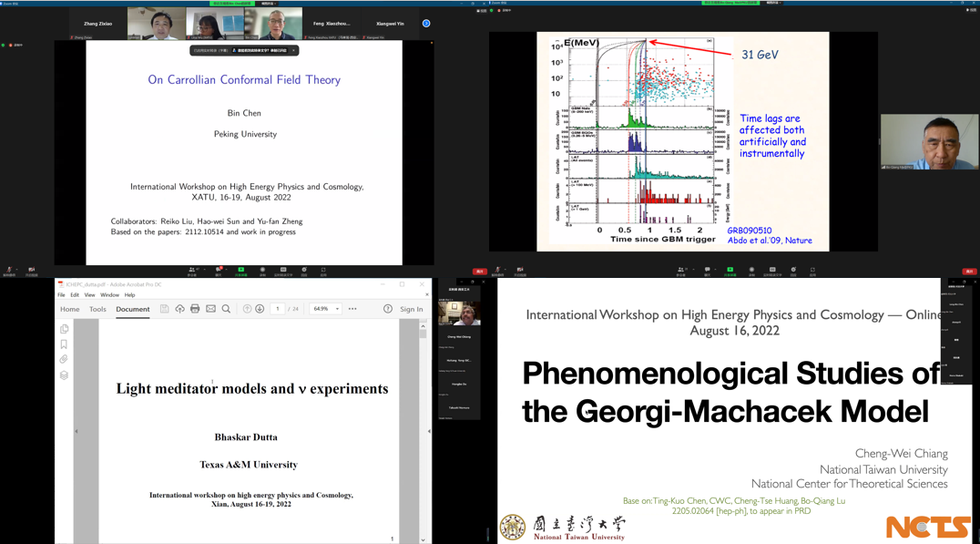Click the envelope email icon in Acrobat
980x544 pixels.
pyautogui.click(x=210, y=309)
